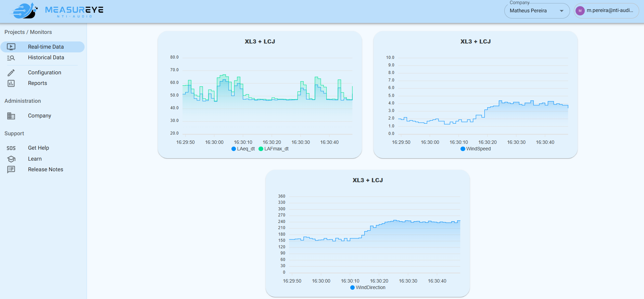644x299 pixels.
Task: Toggle WindDirection legend color dot
Action: (352, 287)
